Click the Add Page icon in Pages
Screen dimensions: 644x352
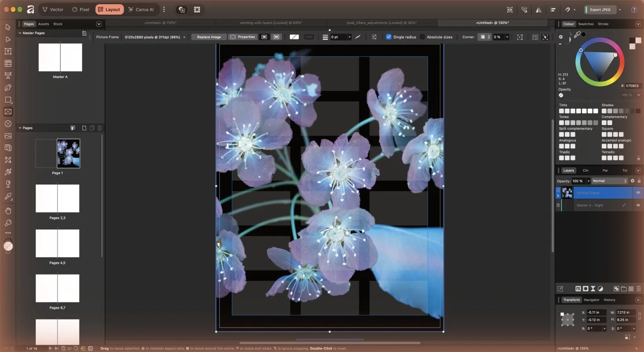pos(84,128)
